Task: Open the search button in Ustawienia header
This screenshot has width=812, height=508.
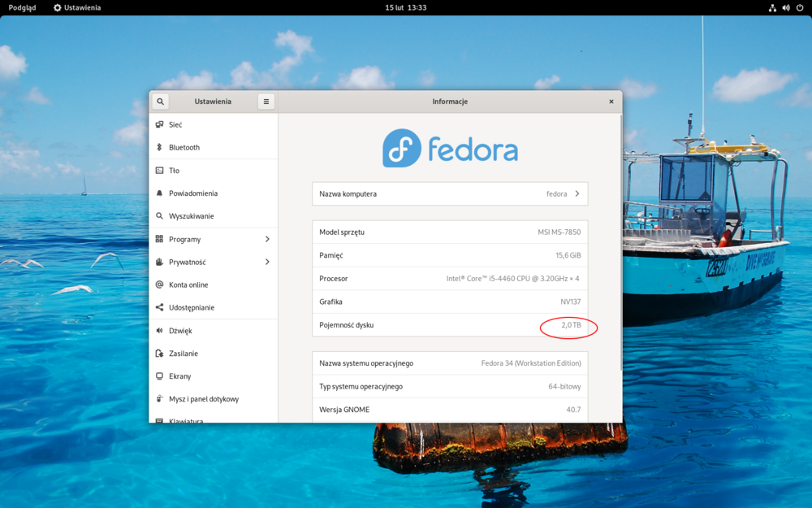Action: coord(160,102)
